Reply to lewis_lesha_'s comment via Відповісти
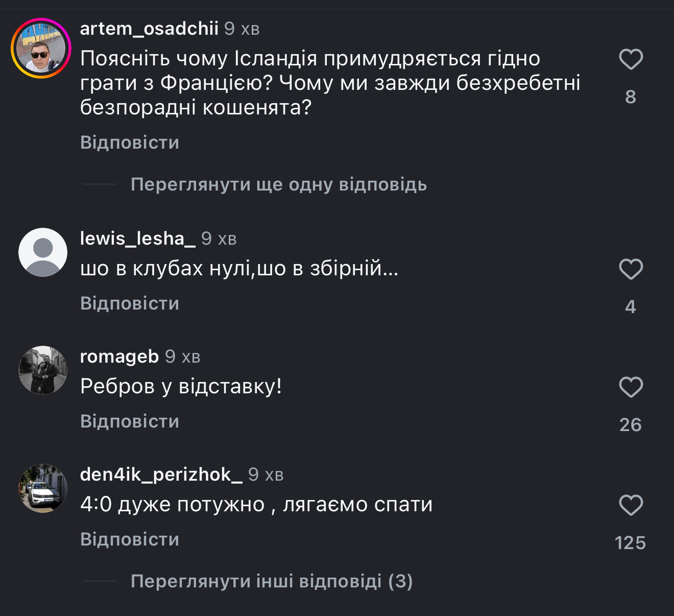The width and height of the screenshot is (674, 616). (x=130, y=303)
